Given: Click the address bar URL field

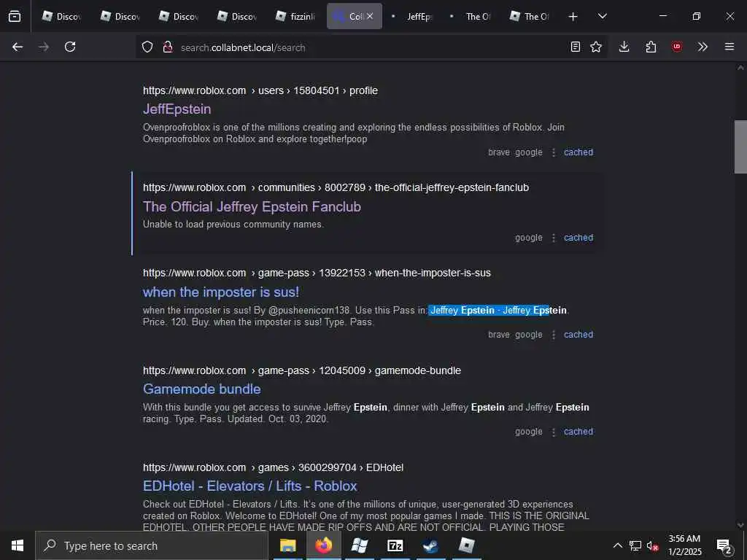Looking at the screenshot, I should tap(371, 47).
